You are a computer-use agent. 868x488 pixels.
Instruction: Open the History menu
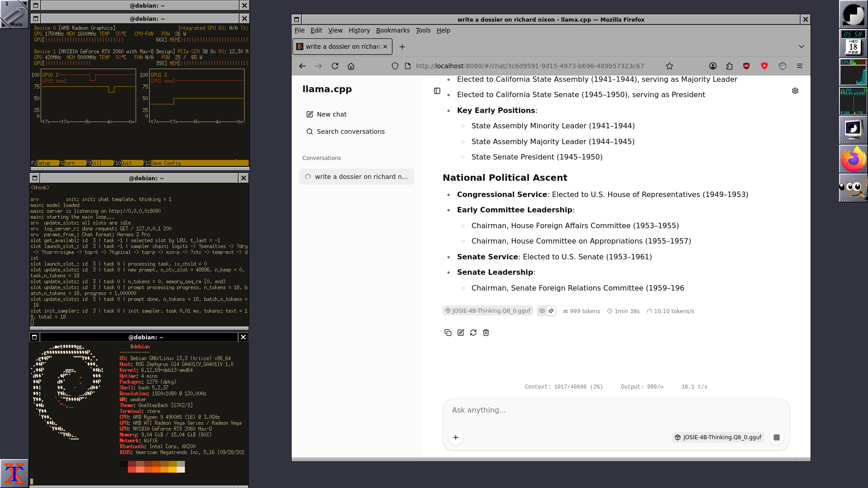coord(359,30)
